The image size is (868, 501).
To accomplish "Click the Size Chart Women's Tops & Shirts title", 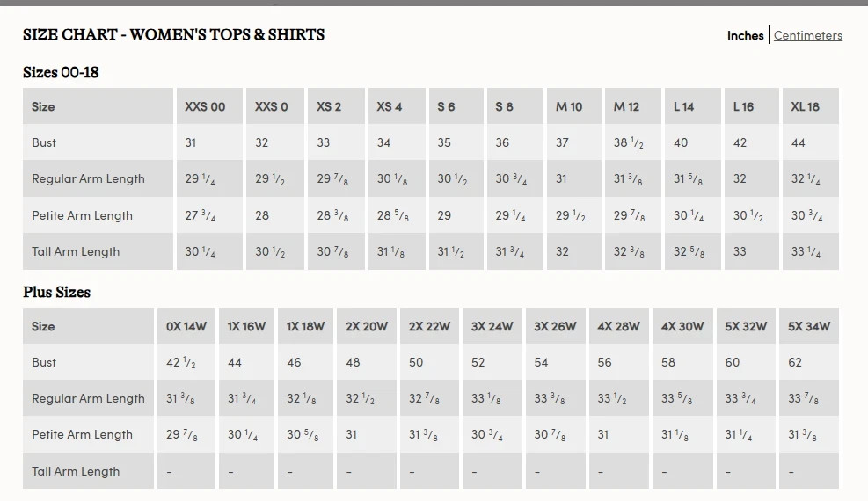I will (x=174, y=34).
